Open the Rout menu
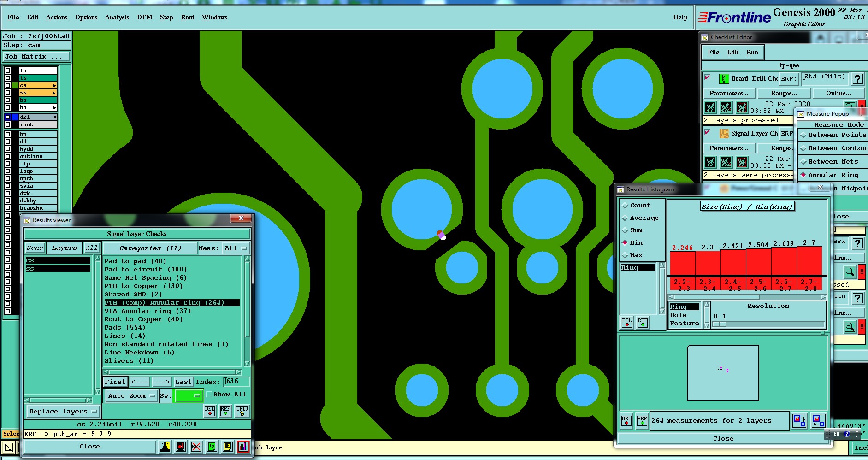 point(188,18)
